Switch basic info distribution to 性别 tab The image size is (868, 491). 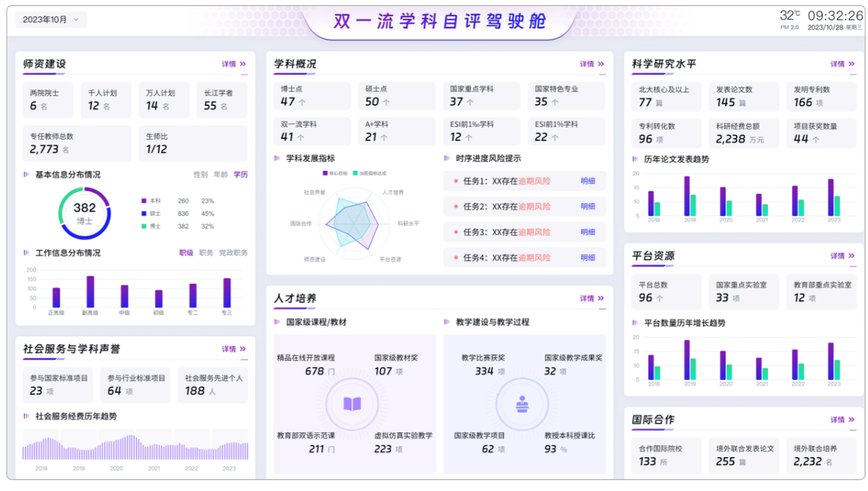pyautogui.click(x=201, y=174)
